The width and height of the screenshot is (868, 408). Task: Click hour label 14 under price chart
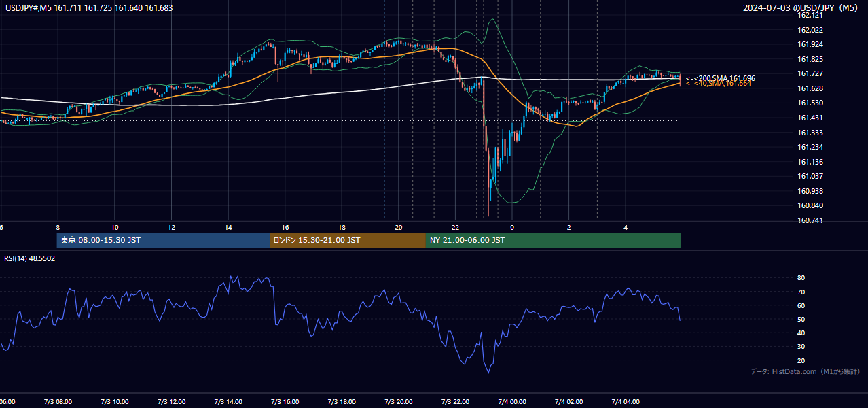(x=228, y=227)
